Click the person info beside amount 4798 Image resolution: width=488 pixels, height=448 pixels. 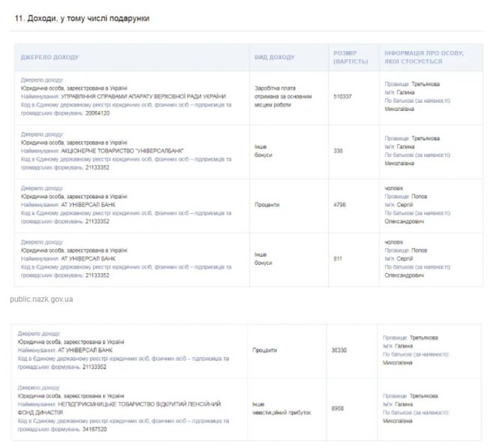tap(419, 204)
